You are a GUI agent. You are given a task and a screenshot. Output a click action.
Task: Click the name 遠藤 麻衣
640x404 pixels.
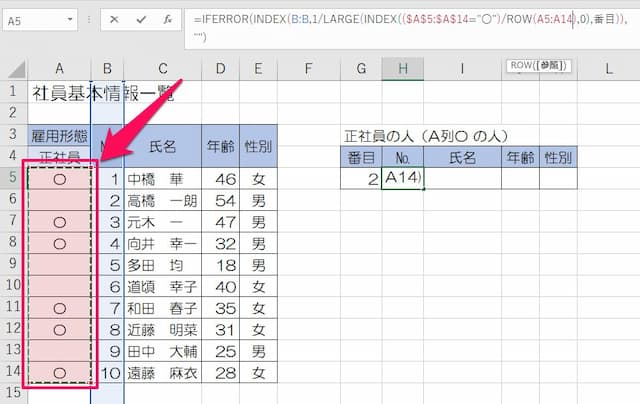coord(162,373)
